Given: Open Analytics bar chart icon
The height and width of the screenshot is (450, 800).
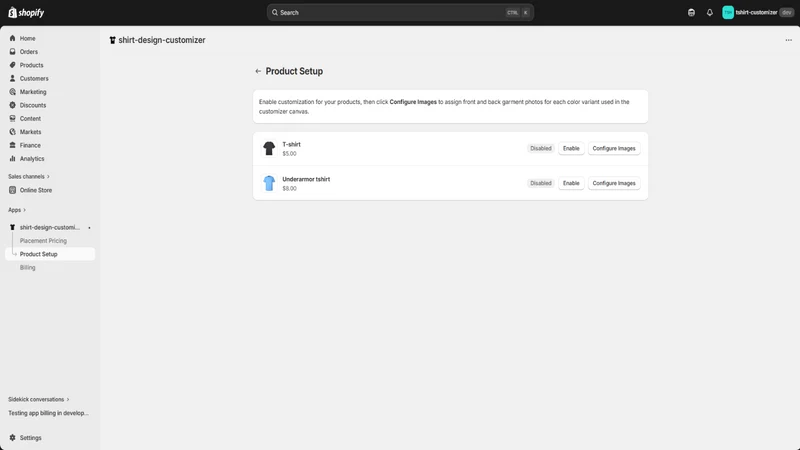Looking at the screenshot, I should (12, 159).
